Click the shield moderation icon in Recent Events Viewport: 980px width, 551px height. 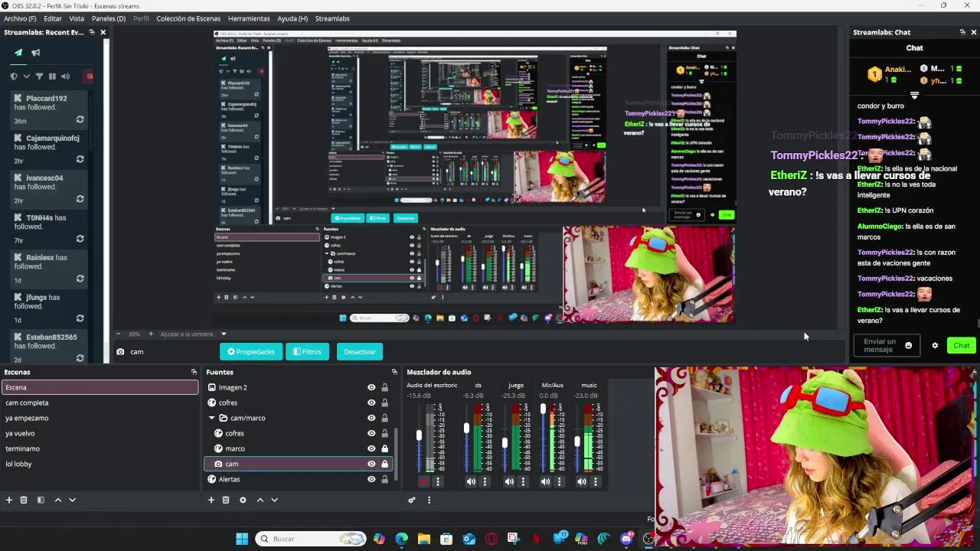[14, 77]
